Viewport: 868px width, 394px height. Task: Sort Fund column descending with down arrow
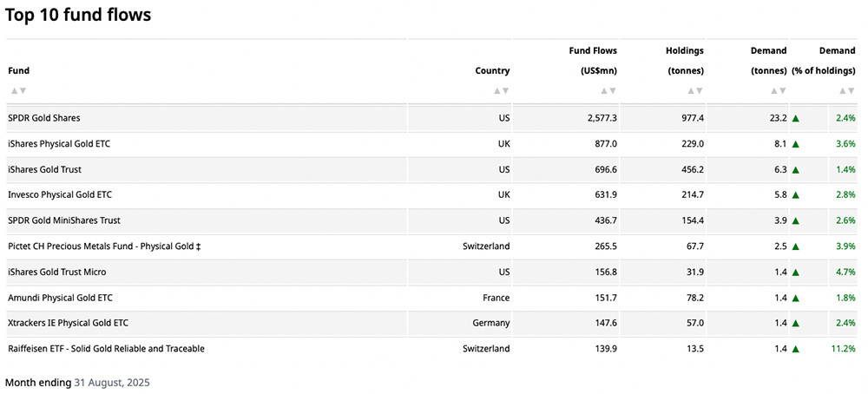tap(23, 90)
